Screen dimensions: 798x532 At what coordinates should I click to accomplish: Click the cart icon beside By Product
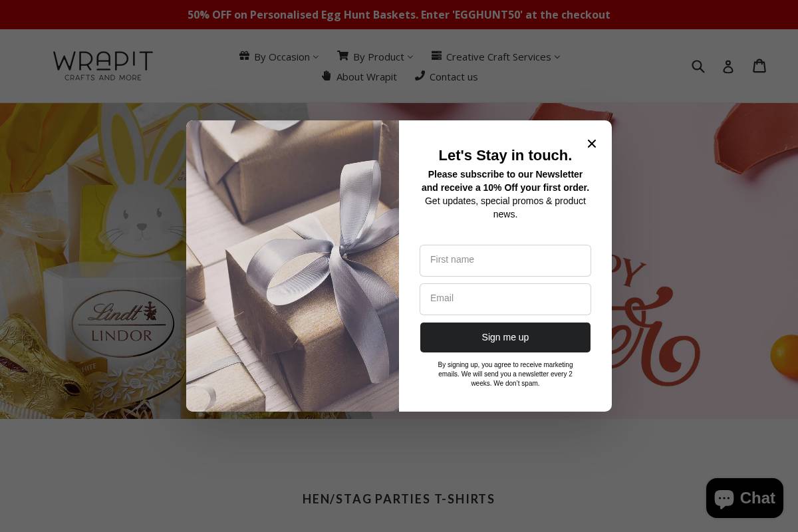[x=342, y=56]
